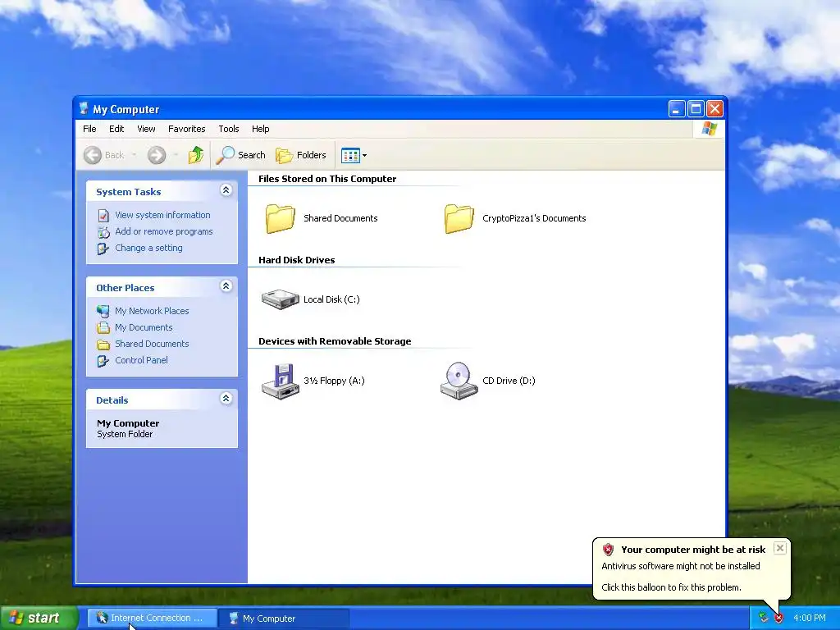Click the Change a setting link
The width and height of the screenshot is (840, 630).
click(x=148, y=248)
